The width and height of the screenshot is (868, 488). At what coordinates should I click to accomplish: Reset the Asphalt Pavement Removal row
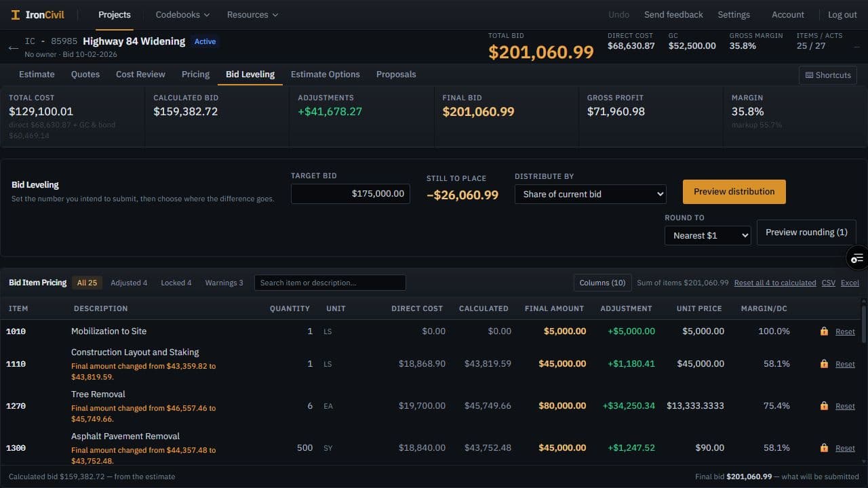click(x=845, y=449)
